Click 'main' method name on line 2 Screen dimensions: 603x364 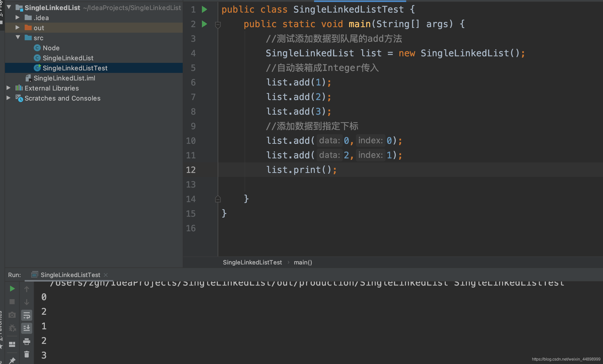(359, 24)
